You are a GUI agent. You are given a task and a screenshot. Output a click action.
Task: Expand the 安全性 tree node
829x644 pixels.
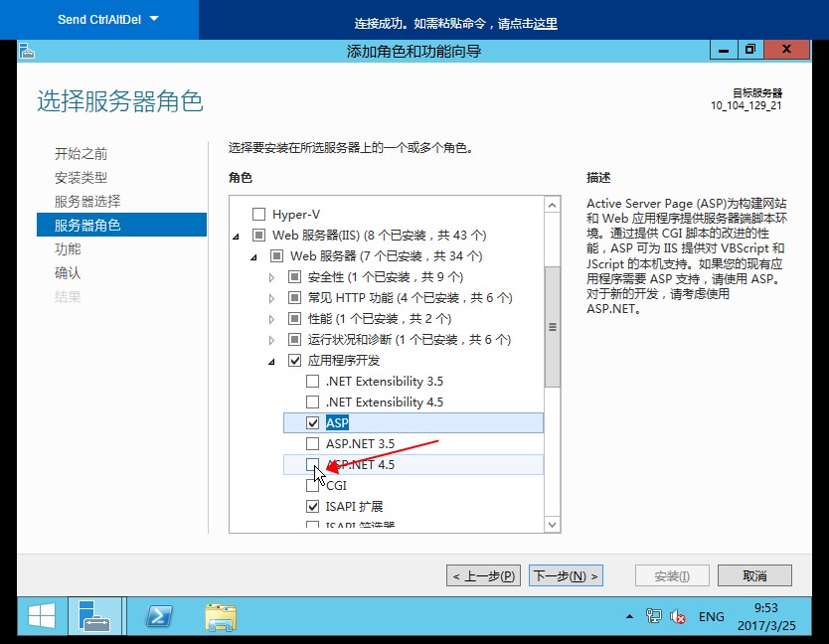[x=271, y=277]
